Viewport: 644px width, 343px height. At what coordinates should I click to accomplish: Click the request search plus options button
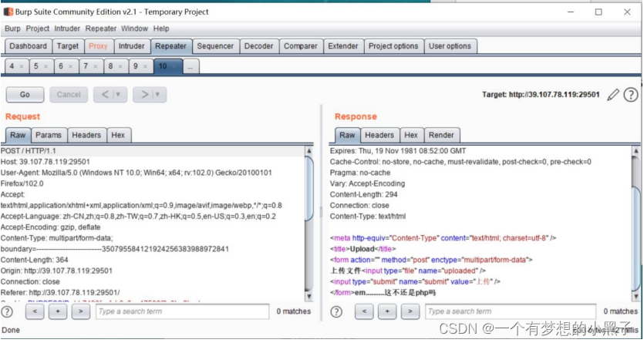pos(58,311)
